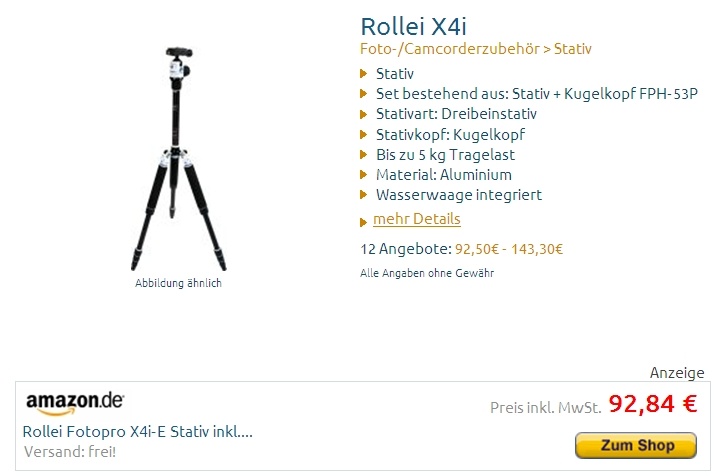Open the 'Stativ' breadcrumb category
Image resolution: width=728 pixels, height=476 pixels.
pos(572,49)
